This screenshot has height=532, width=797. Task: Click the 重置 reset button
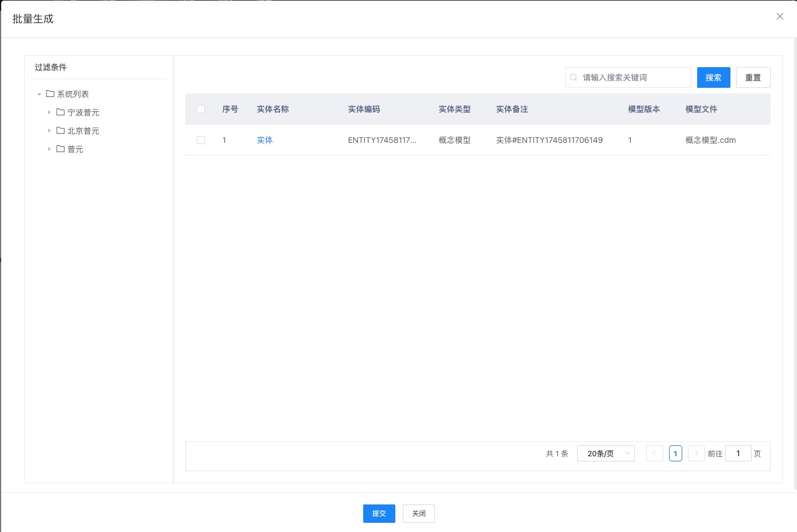click(753, 77)
